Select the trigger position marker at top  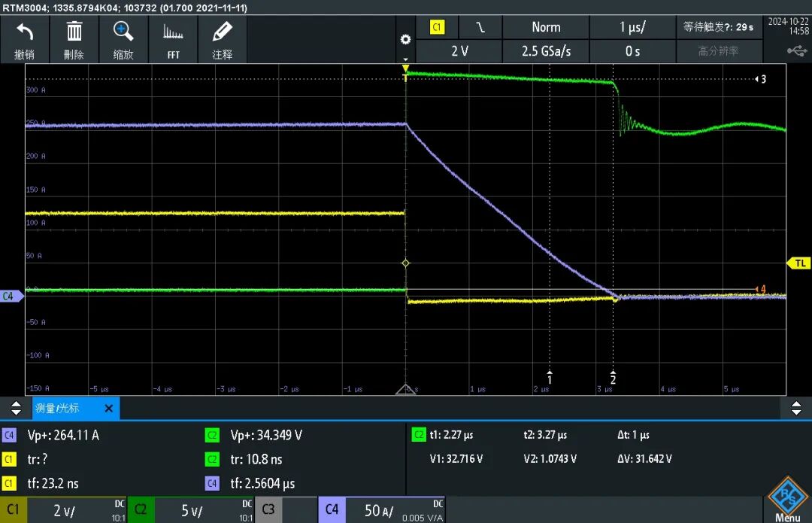coord(405,68)
